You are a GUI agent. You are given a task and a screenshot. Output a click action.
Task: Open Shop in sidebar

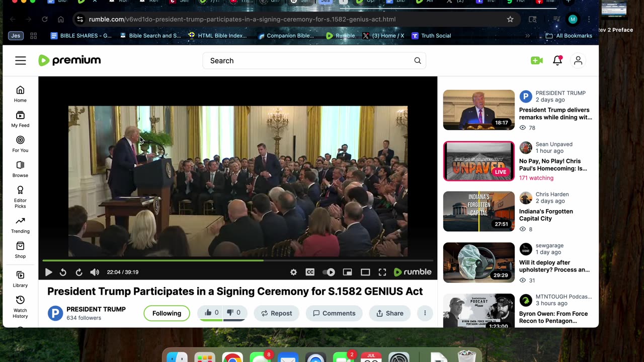coord(20,250)
